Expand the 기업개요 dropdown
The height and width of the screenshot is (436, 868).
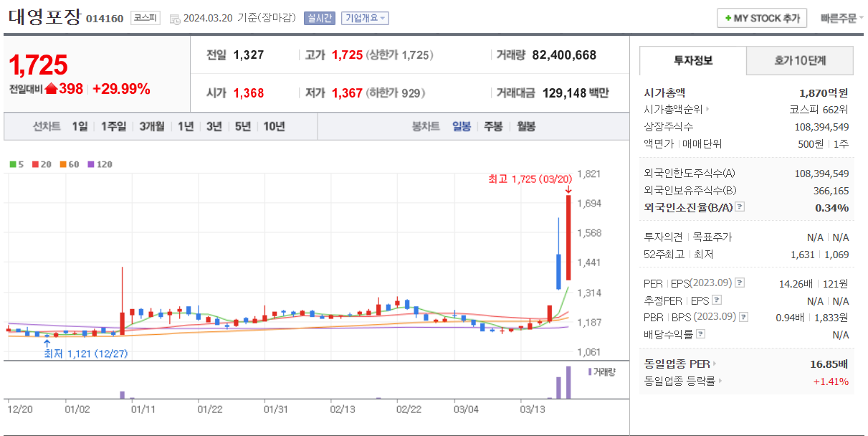coord(365,18)
